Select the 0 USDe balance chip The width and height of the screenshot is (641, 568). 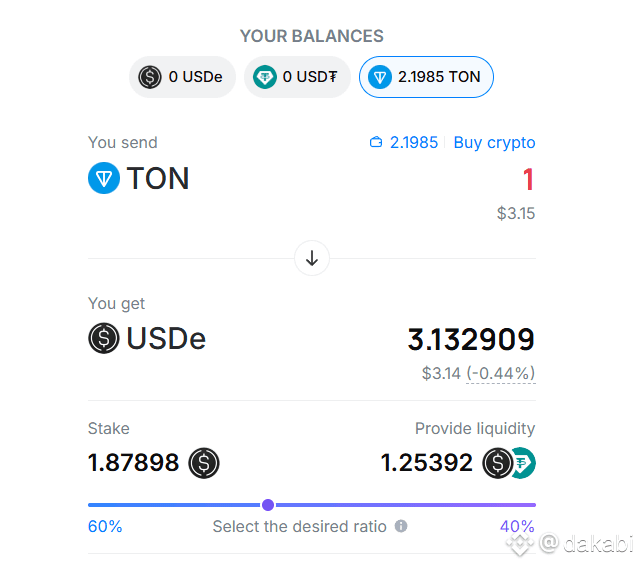182,77
